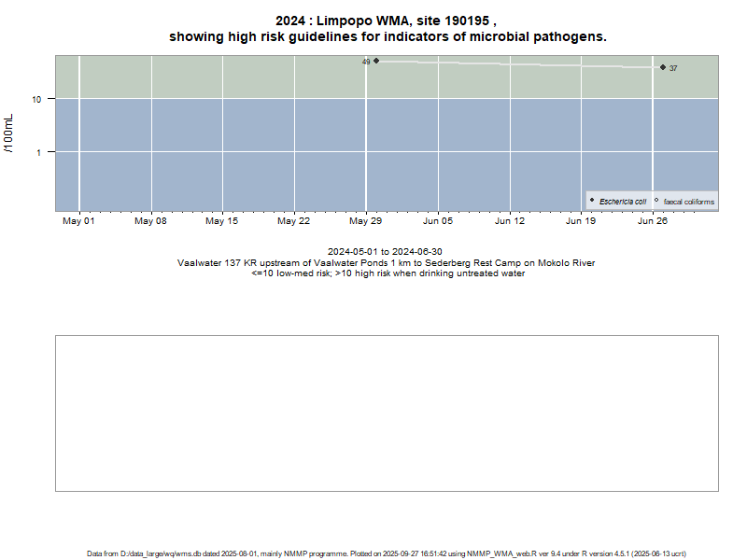Viewport: 747px width, 560px height.
Task: Click the Jun 26 x-axis label
Action: (x=652, y=221)
